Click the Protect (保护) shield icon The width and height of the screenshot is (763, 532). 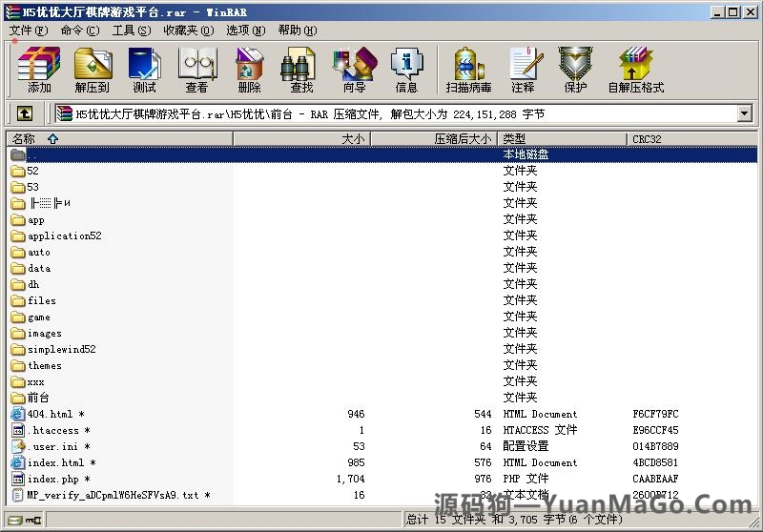click(575, 70)
